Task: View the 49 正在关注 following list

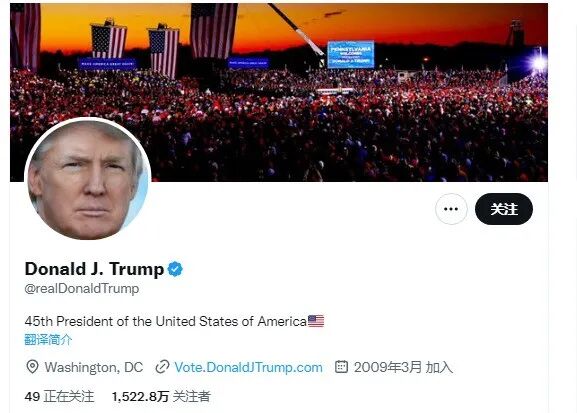Action: 59,396
